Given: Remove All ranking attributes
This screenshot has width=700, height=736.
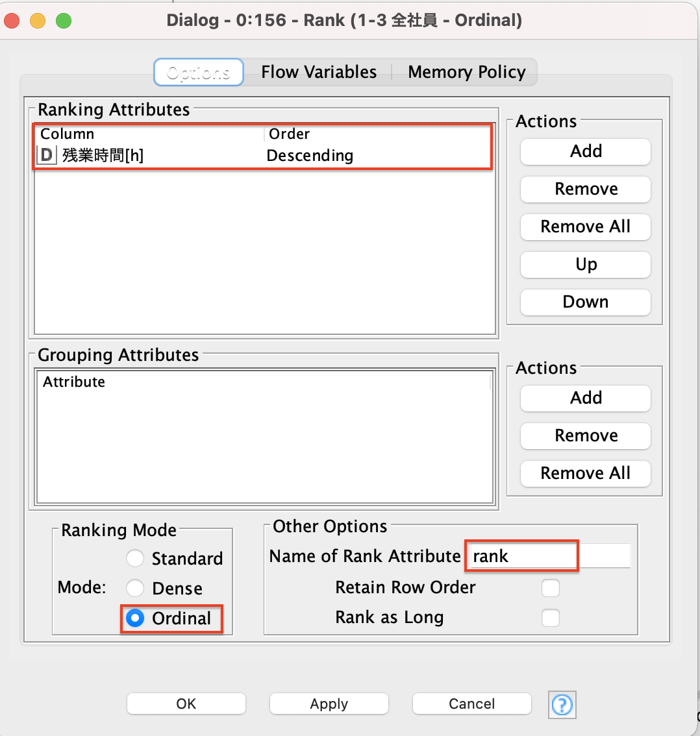Looking at the screenshot, I should pos(586,227).
